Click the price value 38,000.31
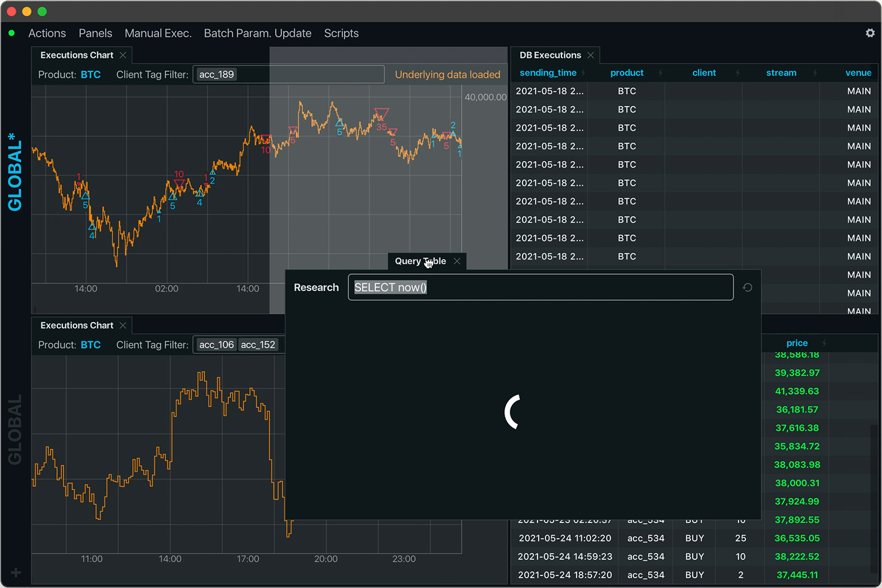 click(x=797, y=483)
